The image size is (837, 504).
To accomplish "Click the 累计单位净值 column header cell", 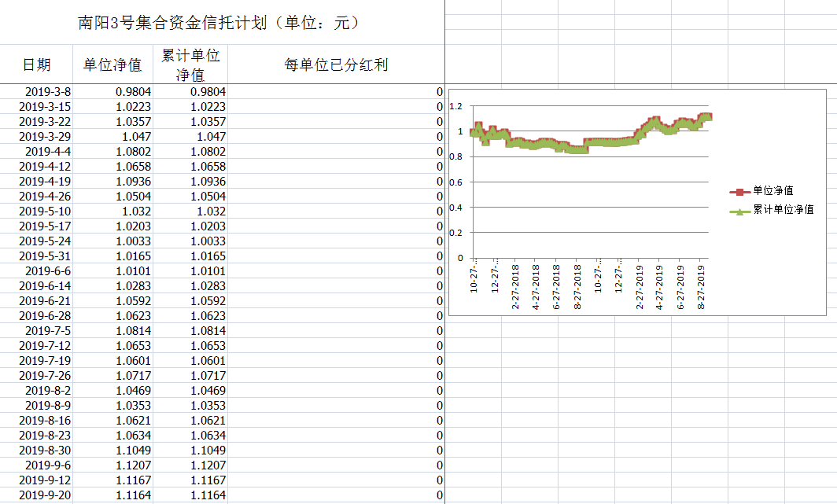I will pos(190,64).
